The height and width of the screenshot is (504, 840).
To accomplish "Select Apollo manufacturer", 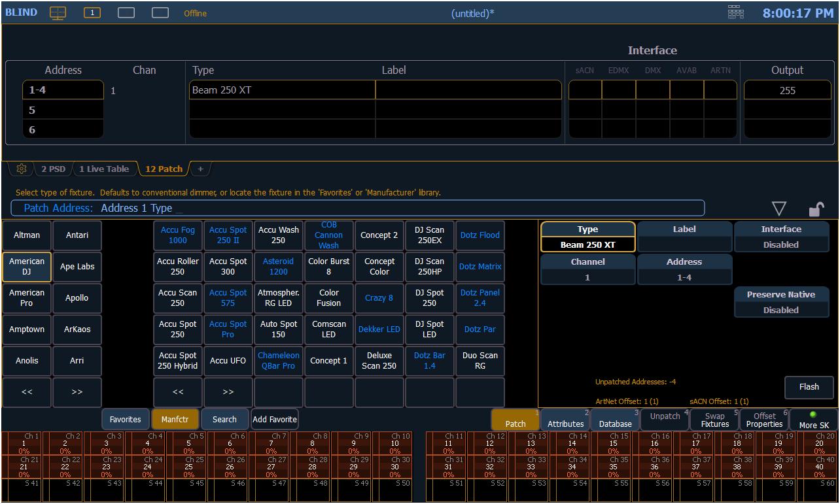I will [x=77, y=298].
